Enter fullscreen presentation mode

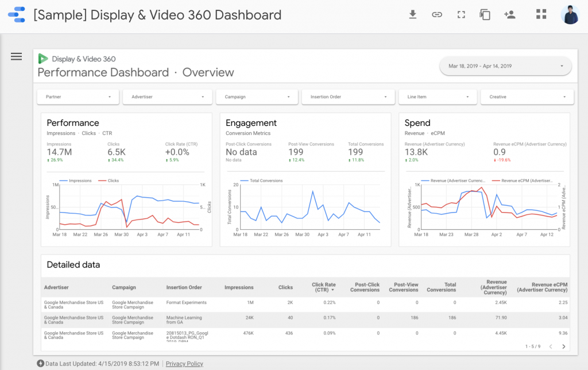tap(461, 14)
